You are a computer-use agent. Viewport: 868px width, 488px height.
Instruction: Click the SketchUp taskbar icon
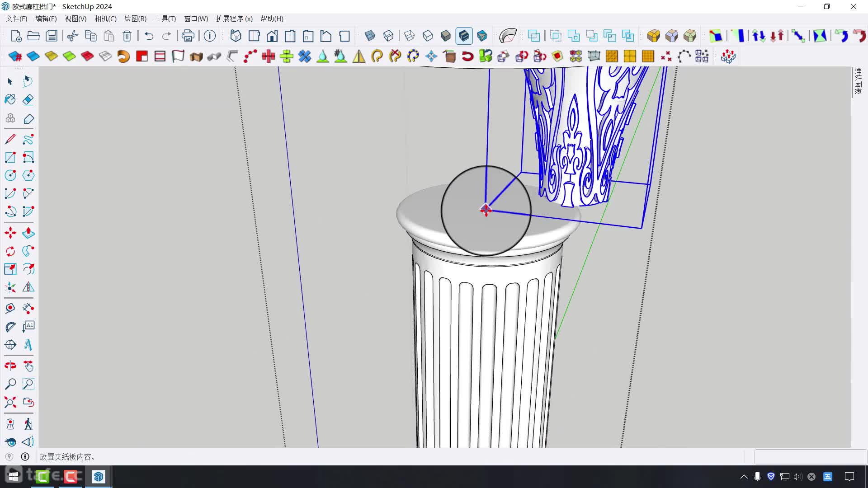98,477
